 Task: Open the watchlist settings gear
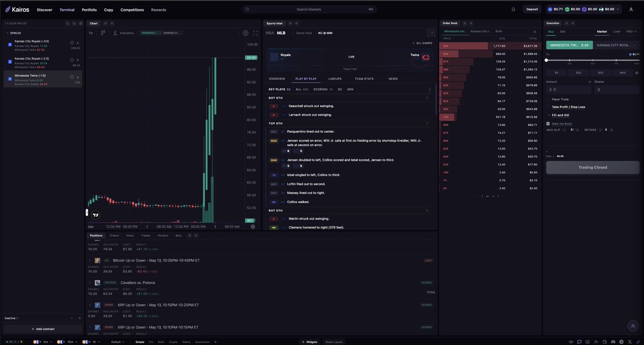[x=80, y=24]
